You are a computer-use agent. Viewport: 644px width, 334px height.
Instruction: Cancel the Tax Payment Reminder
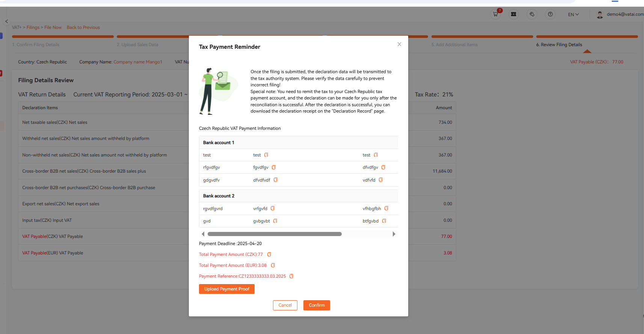285,305
